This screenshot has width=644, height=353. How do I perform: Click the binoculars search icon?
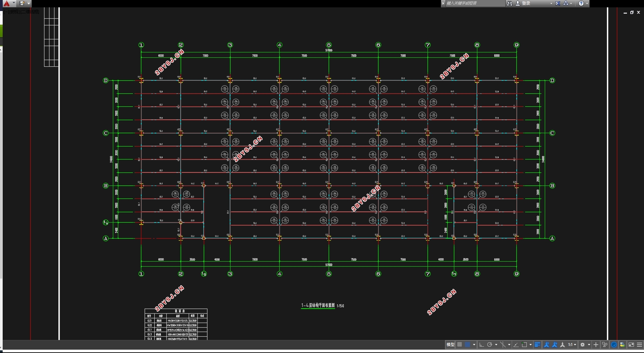pos(510,3)
